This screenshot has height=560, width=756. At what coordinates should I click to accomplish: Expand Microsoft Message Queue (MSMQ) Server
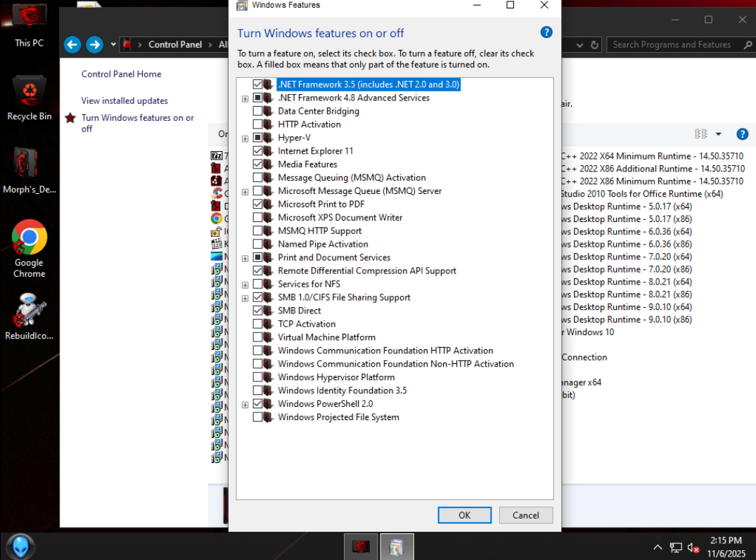pos(245,192)
